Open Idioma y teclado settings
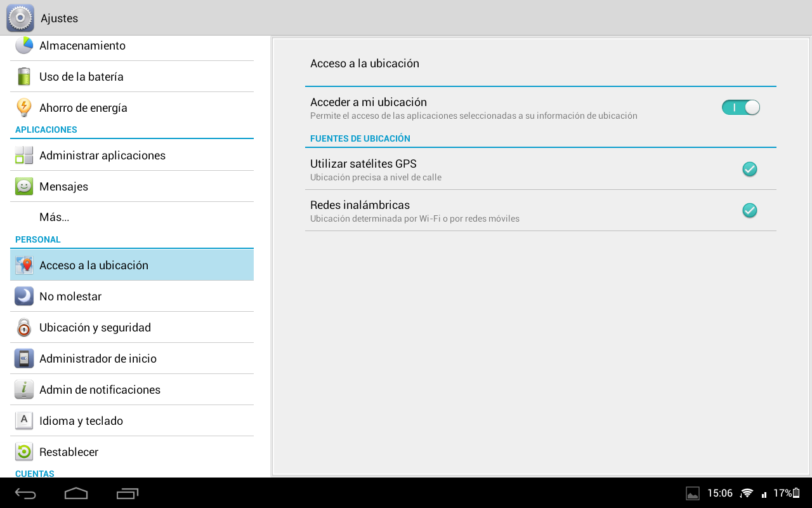Viewport: 812px width, 508px height. pos(81,421)
